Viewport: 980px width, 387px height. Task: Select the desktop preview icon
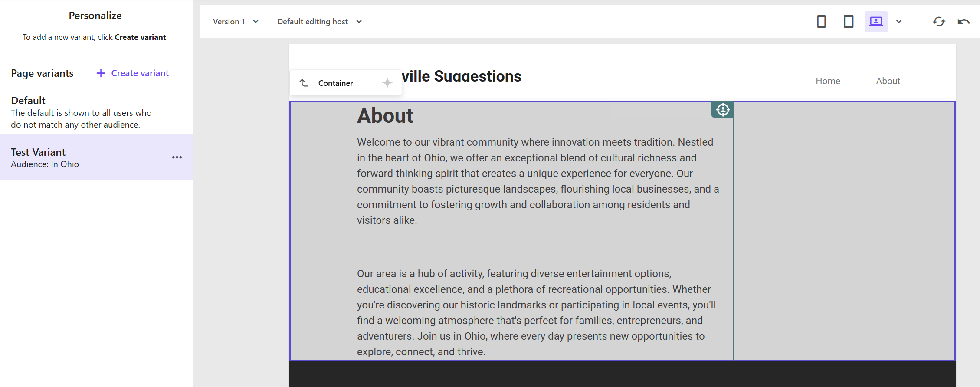point(876,22)
